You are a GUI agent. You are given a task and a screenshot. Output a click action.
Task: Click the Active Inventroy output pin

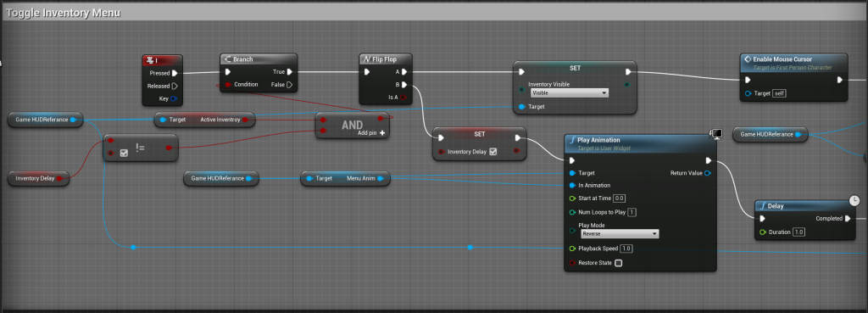tap(245, 120)
